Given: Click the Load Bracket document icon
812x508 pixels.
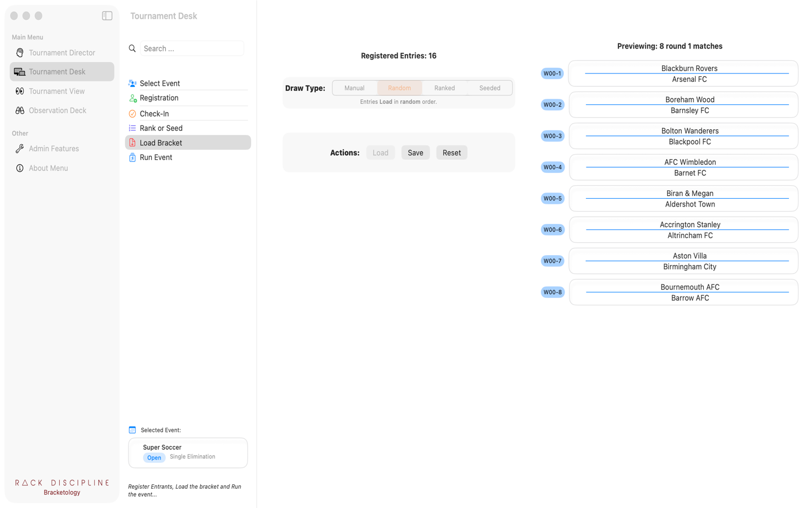Looking at the screenshot, I should point(133,143).
